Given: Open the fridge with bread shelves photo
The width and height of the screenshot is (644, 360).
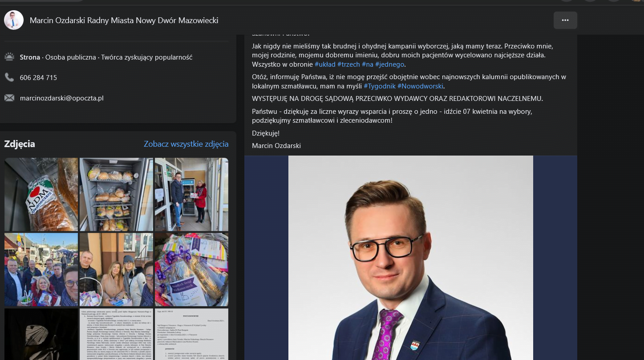Looking at the screenshot, I should click(116, 194).
